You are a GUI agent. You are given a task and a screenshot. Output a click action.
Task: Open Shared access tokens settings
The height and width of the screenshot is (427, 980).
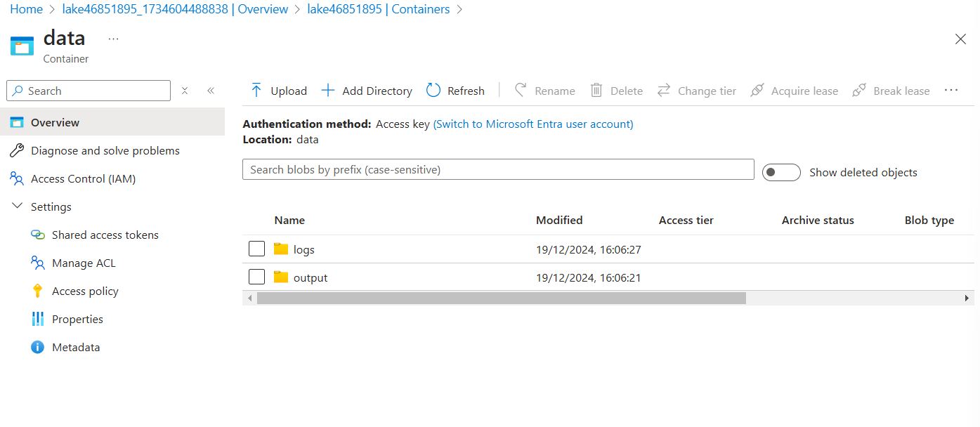[105, 235]
